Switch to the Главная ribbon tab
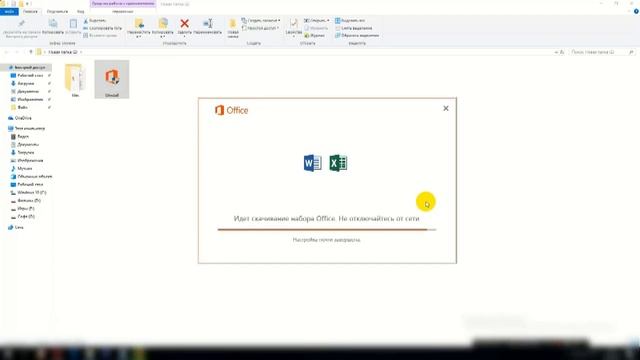This screenshot has height=360, width=640. 30,11
